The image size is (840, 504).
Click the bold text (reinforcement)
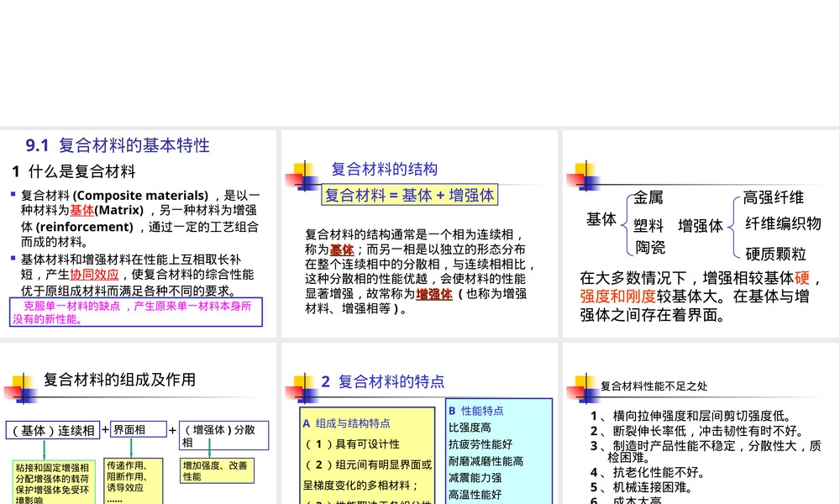pyautogui.click(x=84, y=227)
